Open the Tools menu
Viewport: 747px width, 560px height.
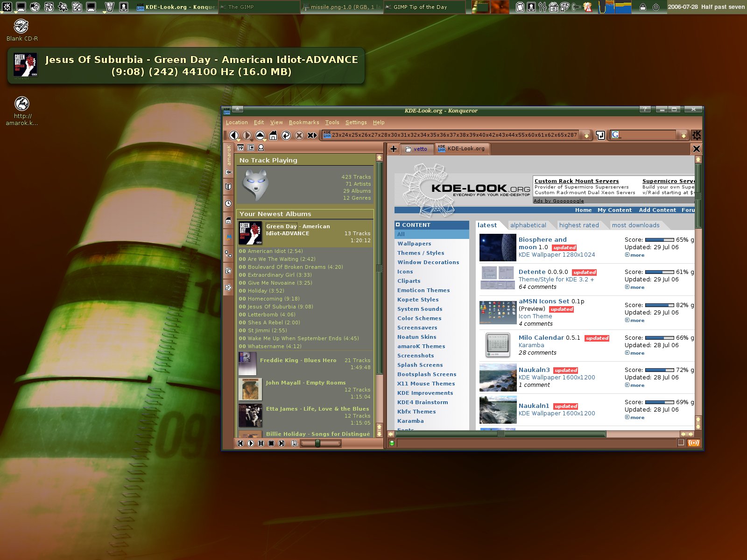(332, 122)
